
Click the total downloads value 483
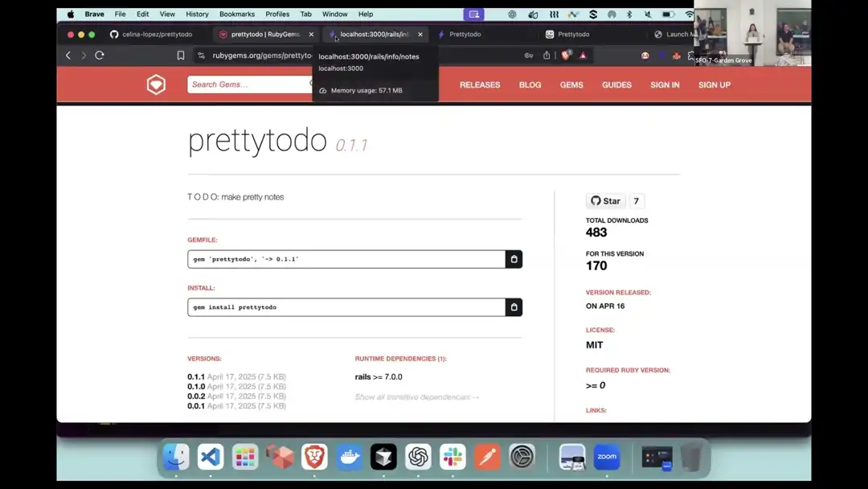tap(596, 232)
